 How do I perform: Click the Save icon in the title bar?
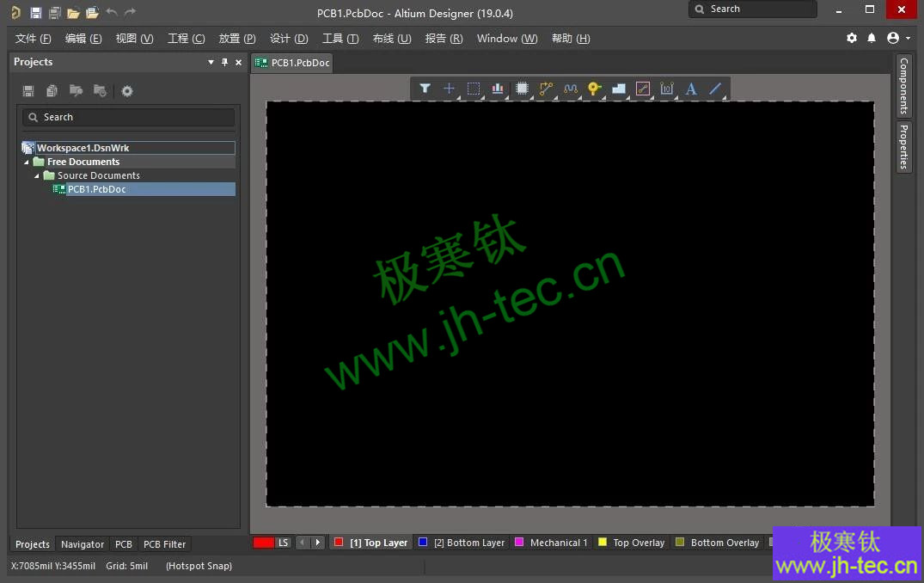click(36, 12)
